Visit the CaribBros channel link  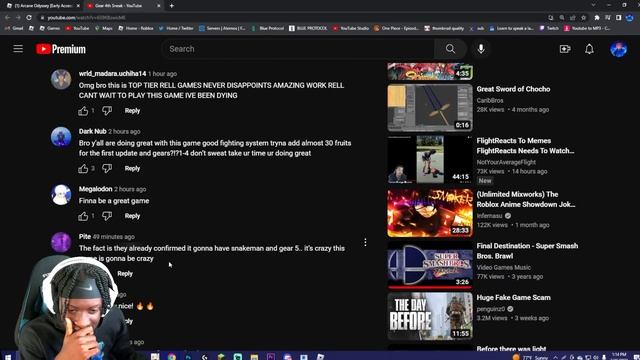point(490,100)
